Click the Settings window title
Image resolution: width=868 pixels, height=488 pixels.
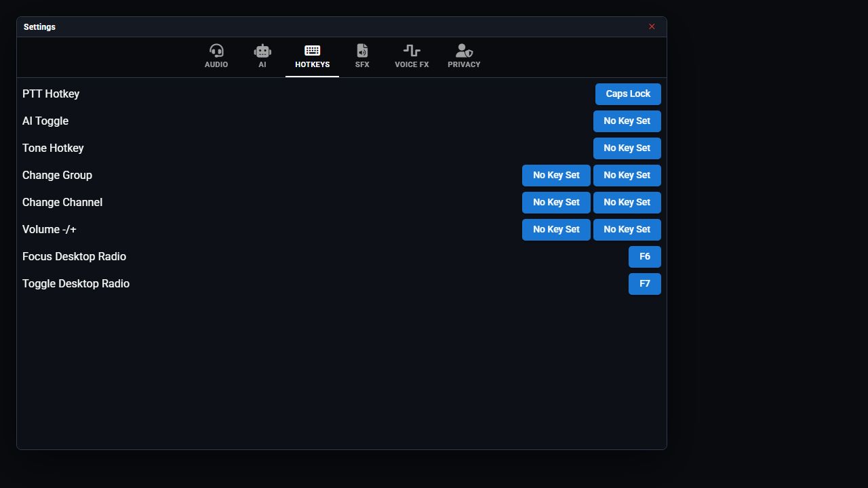[x=39, y=27]
